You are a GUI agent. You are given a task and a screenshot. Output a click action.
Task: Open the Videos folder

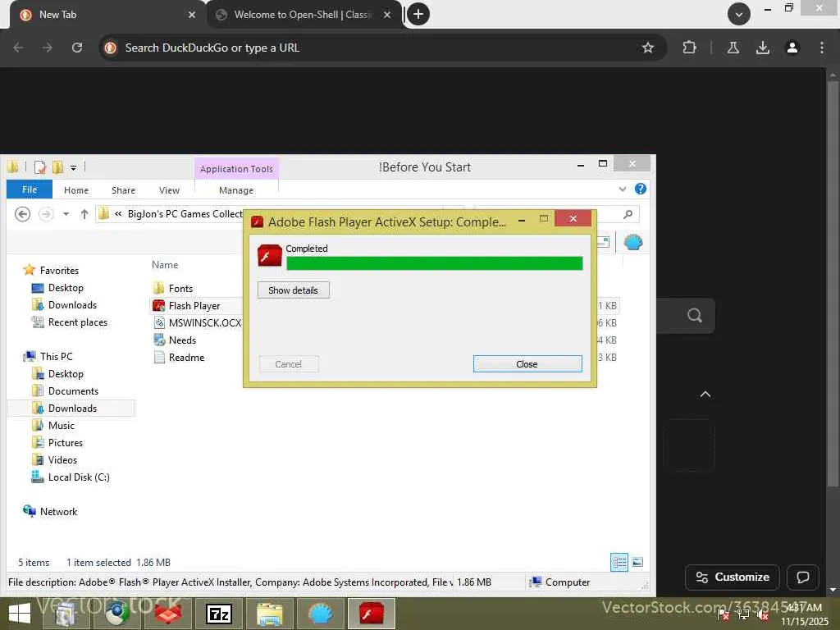pos(62,459)
